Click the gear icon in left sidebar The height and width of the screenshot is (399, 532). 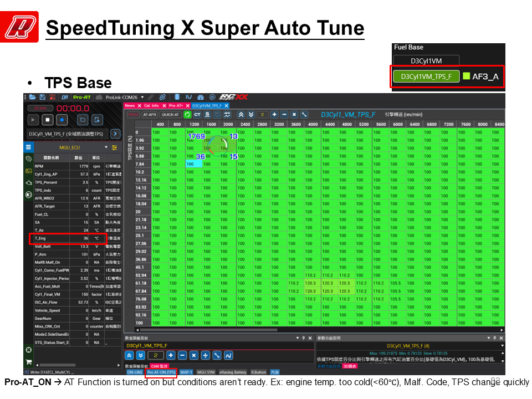[28, 158]
